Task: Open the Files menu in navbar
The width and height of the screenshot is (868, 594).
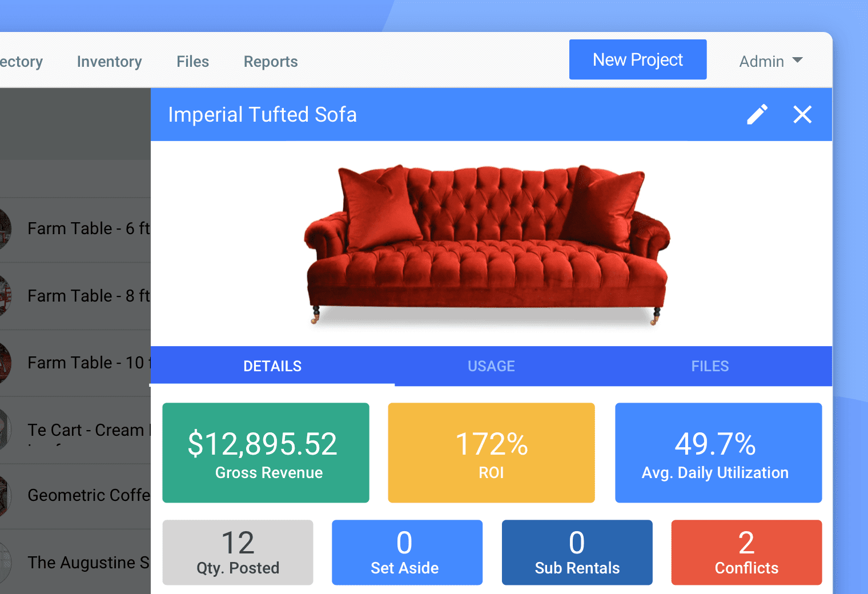Action: coord(192,61)
